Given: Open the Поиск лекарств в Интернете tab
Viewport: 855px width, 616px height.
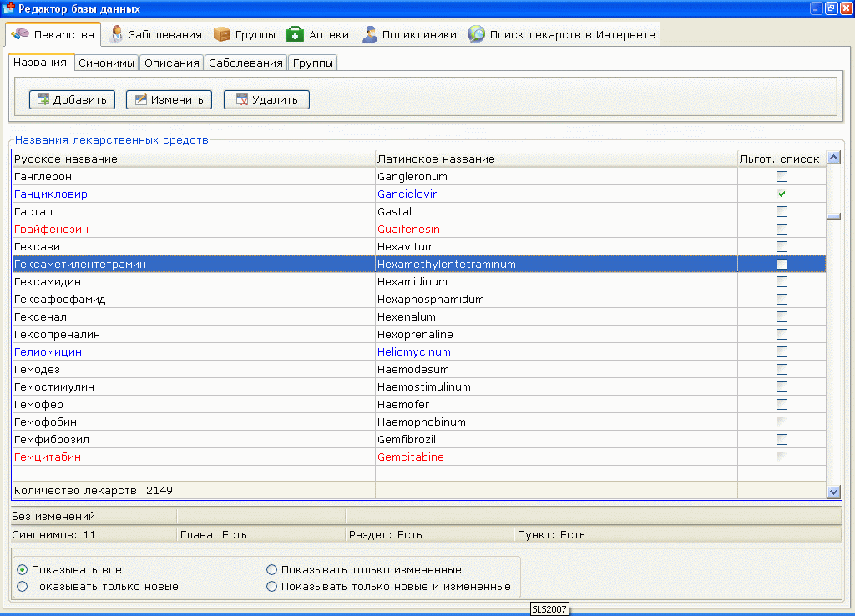Looking at the screenshot, I should pyautogui.click(x=562, y=34).
